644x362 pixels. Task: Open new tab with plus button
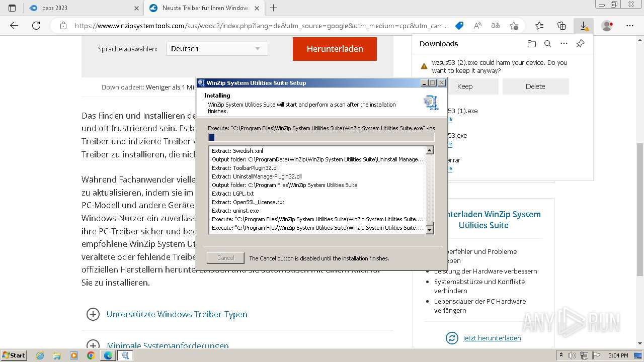[x=273, y=8]
